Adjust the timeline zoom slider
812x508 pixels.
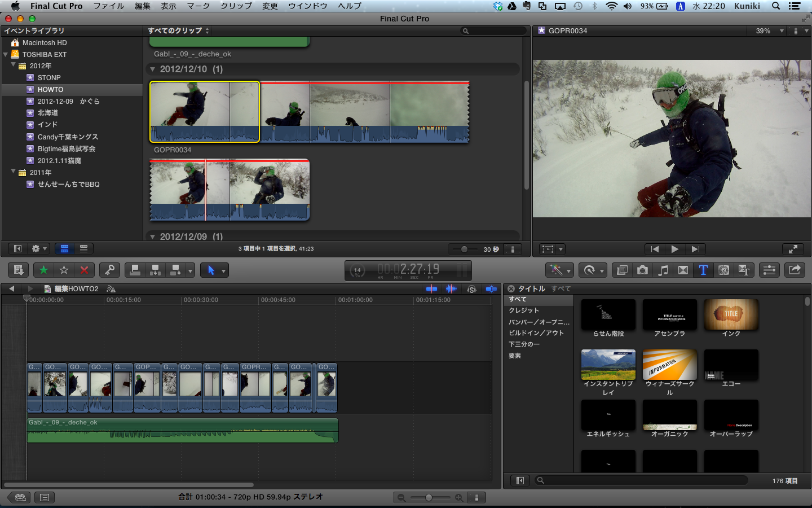coord(429,497)
